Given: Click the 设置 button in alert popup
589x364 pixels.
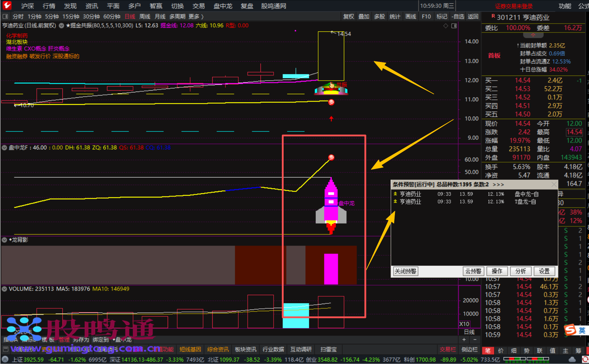Looking at the screenshot, I should (544, 271).
